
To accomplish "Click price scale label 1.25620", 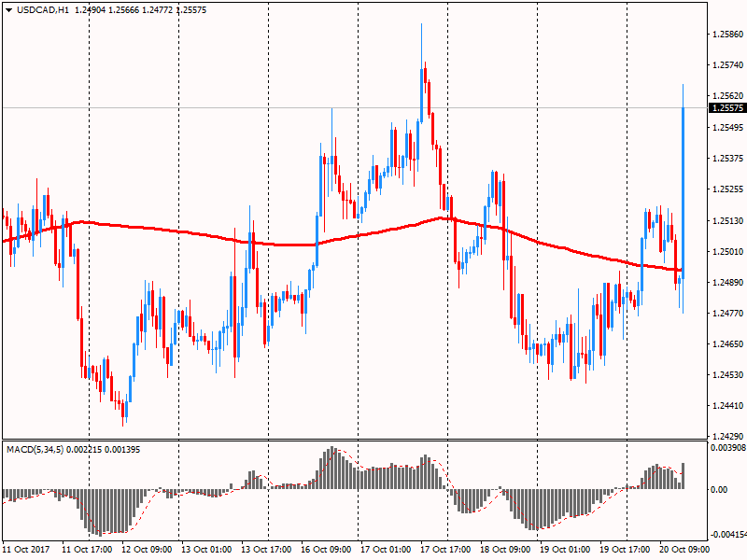I will click(x=727, y=96).
